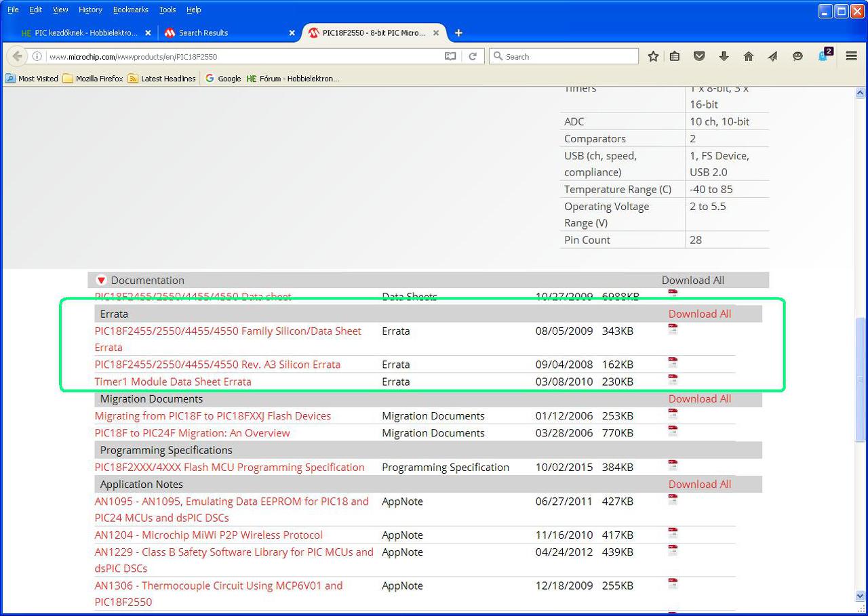Click Download All for Application Notes
This screenshot has height=616, width=868.
tap(700, 484)
